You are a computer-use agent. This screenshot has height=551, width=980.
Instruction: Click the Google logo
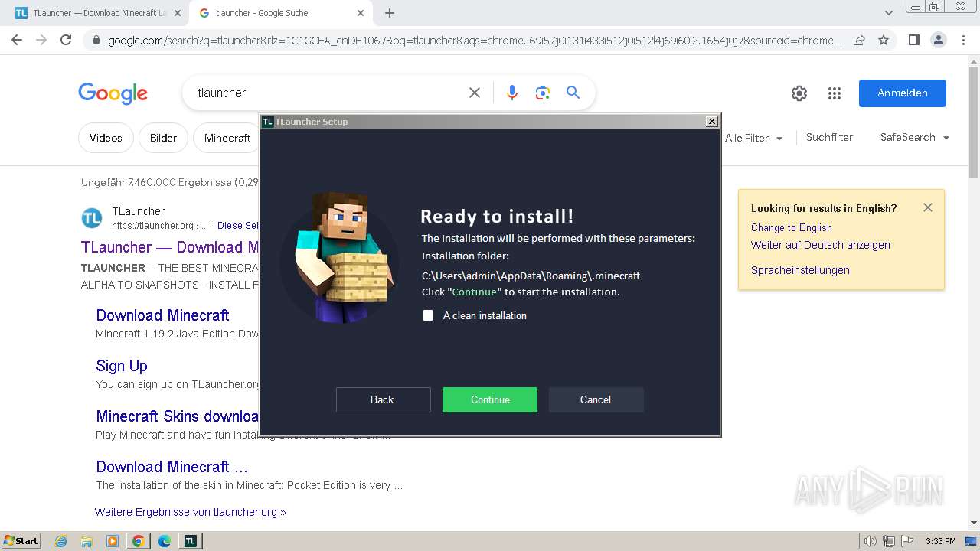(x=113, y=93)
